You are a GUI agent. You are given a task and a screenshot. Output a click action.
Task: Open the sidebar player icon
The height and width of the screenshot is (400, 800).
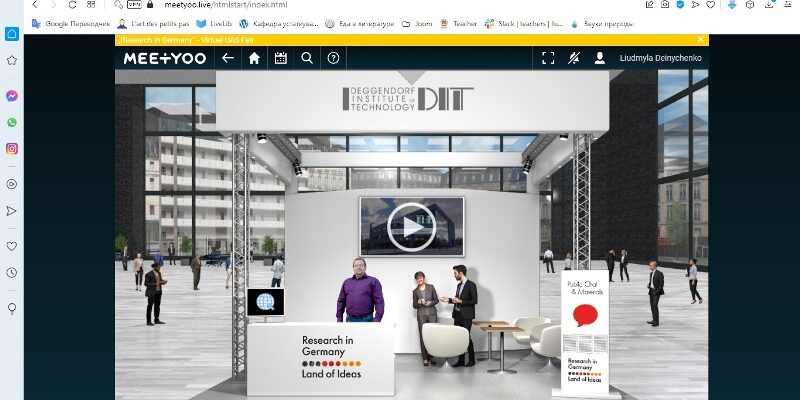(12, 184)
